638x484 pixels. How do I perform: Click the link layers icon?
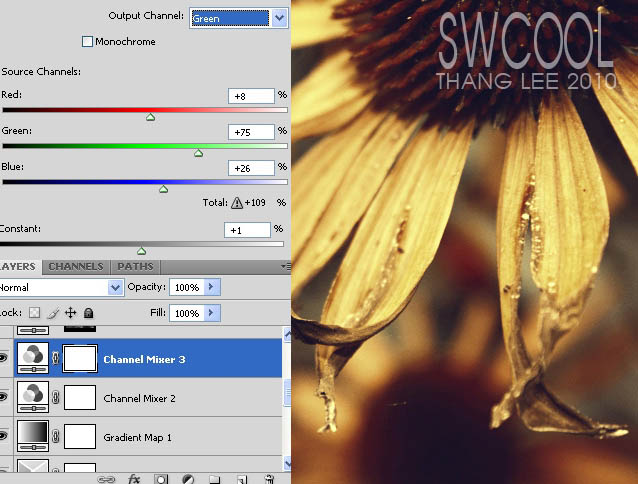click(x=106, y=480)
